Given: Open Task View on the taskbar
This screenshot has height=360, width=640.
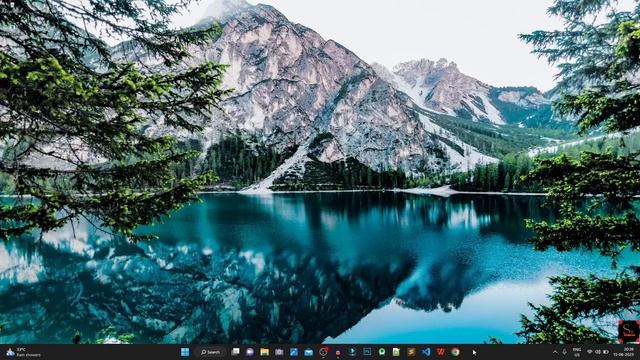Looking at the screenshot, I should (236, 352).
